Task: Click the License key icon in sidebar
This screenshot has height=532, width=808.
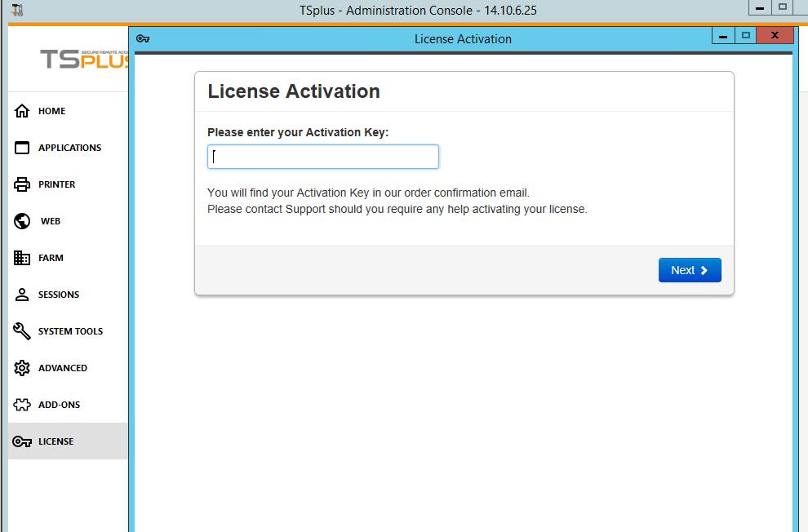Action: click(x=22, y=441)
